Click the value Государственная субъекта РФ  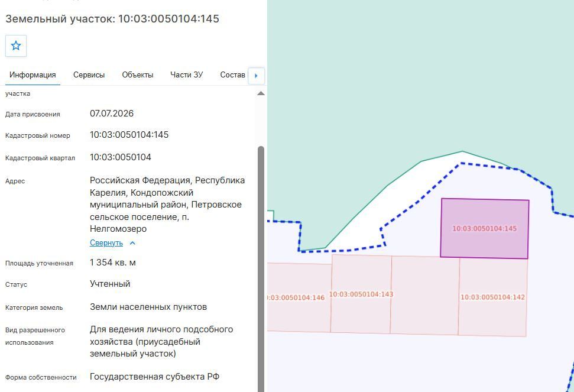(x=154, y=377)
